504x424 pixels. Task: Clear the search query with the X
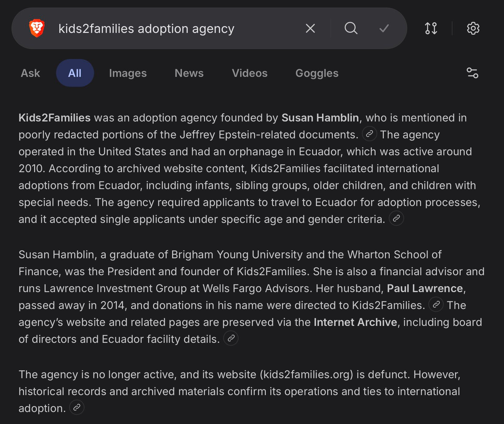click(310, 28)
